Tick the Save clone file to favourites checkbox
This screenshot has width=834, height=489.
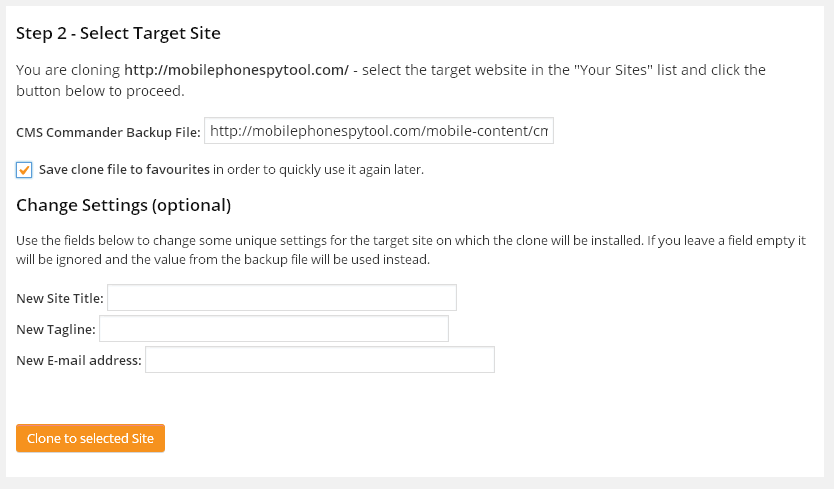pos(24,170)
